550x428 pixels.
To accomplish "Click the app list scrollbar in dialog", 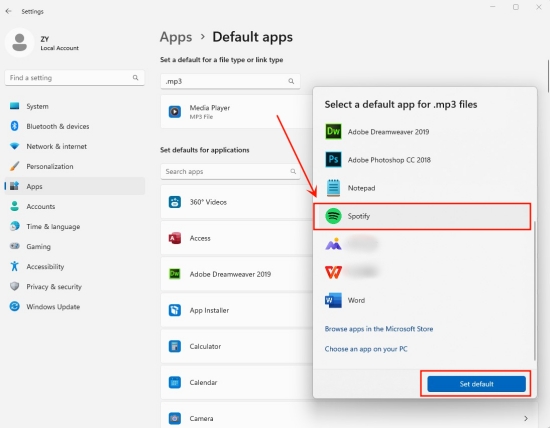I will click(534, 290).
